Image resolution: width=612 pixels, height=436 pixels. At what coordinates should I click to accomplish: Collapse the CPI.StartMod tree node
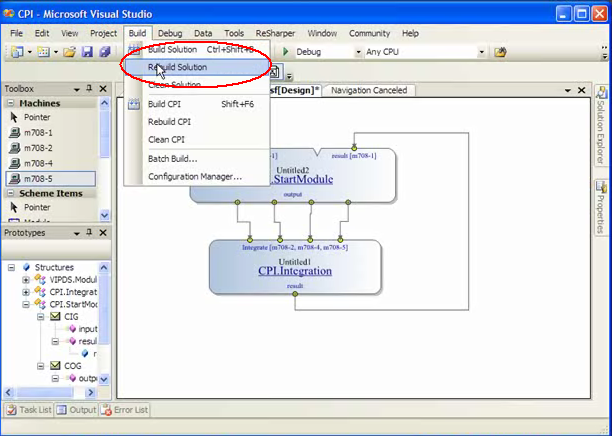[x=26, y=304]
